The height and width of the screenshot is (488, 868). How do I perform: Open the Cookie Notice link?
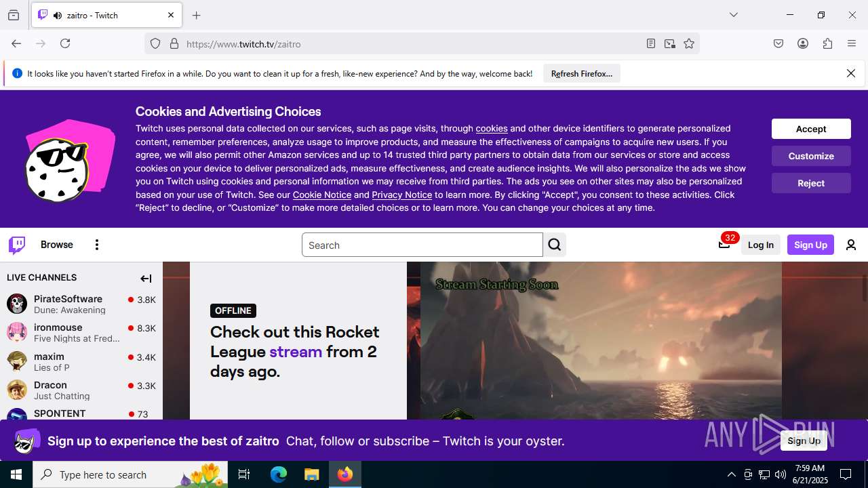pos(322,195)
